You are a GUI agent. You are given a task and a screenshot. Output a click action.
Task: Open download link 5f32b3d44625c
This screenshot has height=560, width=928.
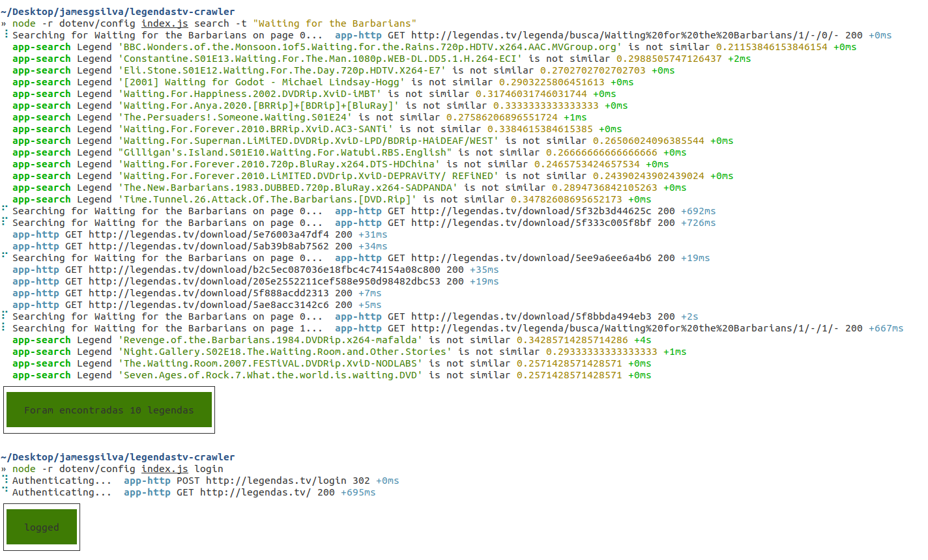(x=531, y=211)
